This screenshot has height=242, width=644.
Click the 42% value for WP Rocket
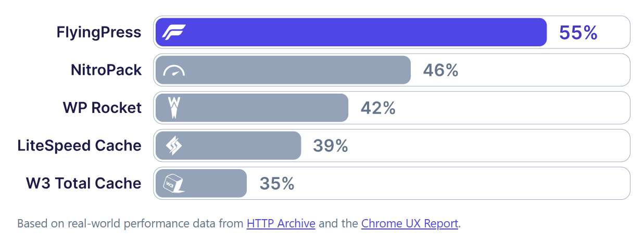[378, 108]
